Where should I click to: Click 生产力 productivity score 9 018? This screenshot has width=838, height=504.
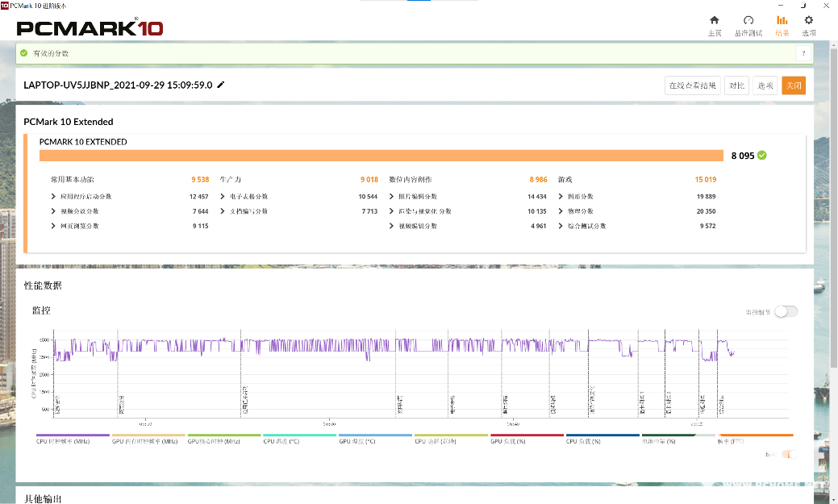click(x=369, y=180)
